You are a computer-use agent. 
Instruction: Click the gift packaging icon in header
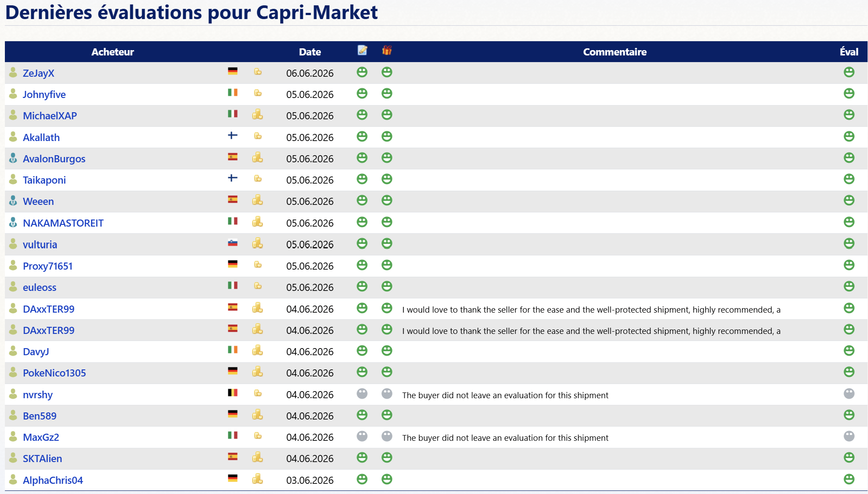point(387,51)
